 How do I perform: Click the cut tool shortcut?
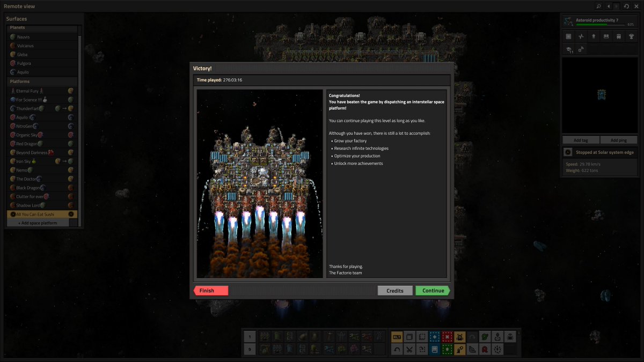click(x=409, y=349)
